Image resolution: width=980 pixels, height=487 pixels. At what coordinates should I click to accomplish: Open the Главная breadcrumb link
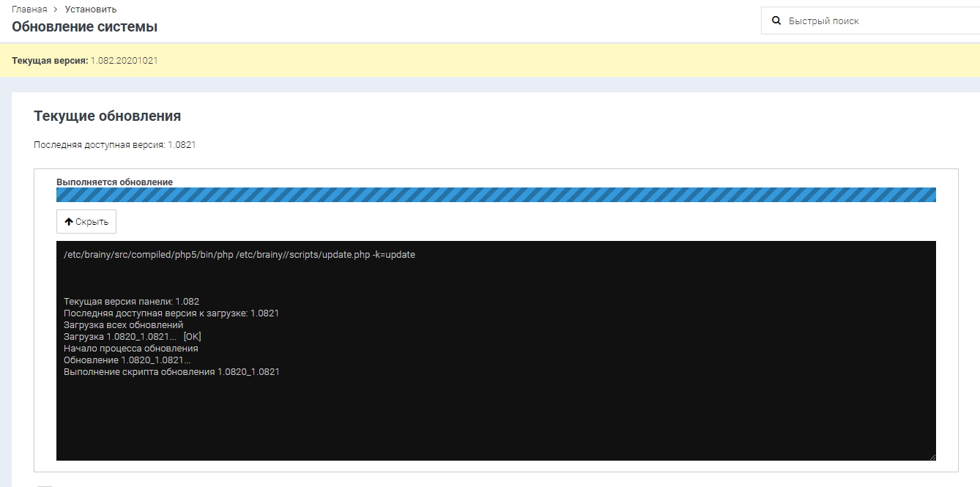click(x=29, y=10)
